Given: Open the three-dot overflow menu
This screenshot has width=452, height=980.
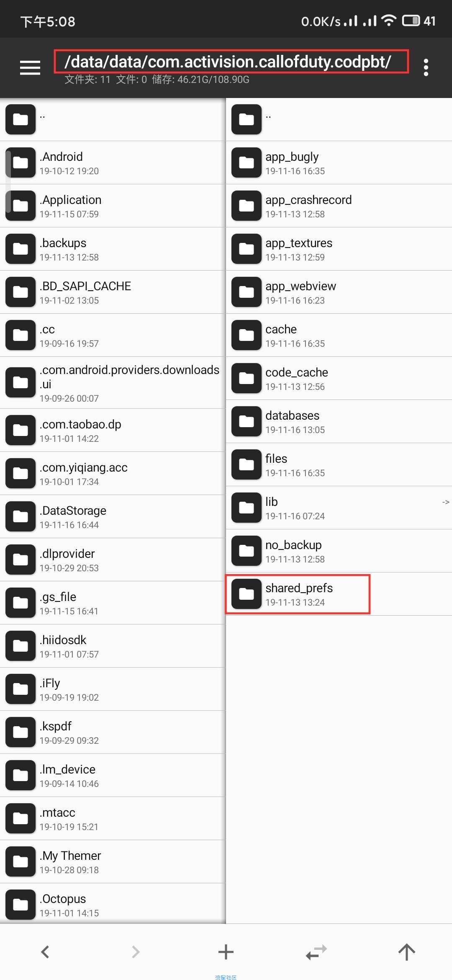Looking at the screenshot, I should pos(426,67).
